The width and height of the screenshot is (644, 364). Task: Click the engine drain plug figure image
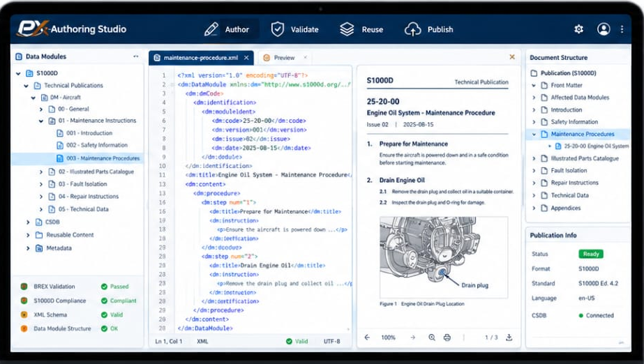(444, 257)
